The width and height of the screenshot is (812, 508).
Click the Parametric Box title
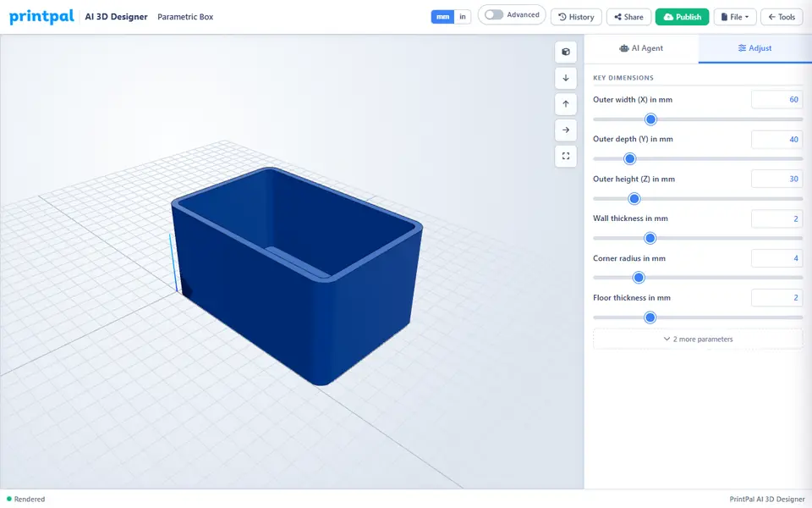[185, 17]
